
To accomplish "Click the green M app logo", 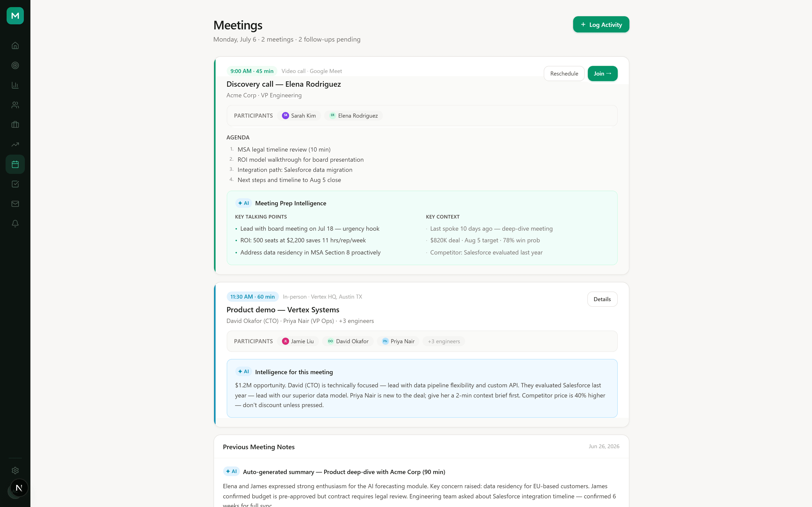I will click(15, 15).
